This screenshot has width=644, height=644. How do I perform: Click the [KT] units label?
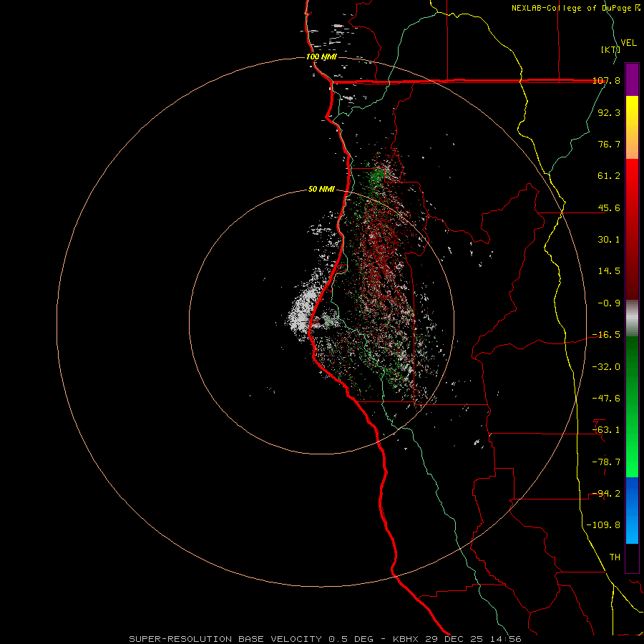[610, 49]
